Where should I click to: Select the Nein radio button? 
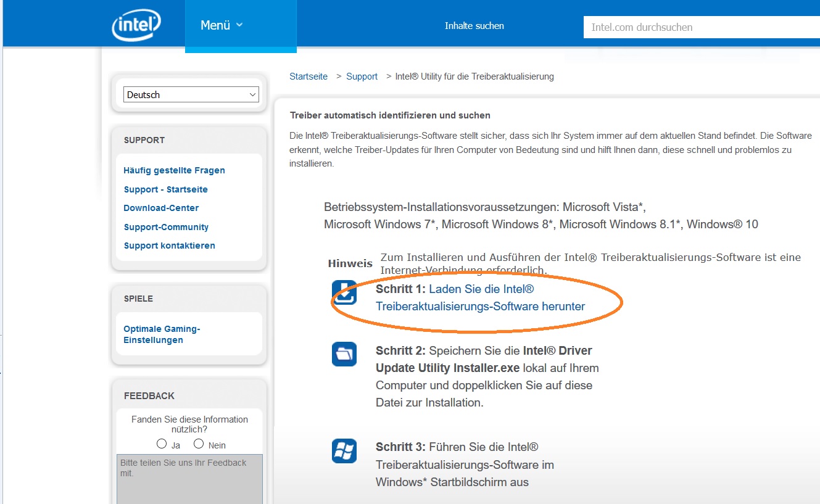click(x=199, y=444)
